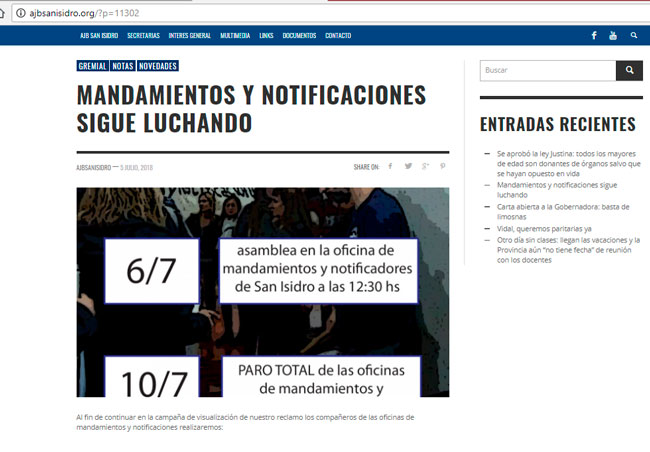The width and height of the screenshot is (650, 452).
Task: Select the Gremial category tag
Action: click(92, 66)
